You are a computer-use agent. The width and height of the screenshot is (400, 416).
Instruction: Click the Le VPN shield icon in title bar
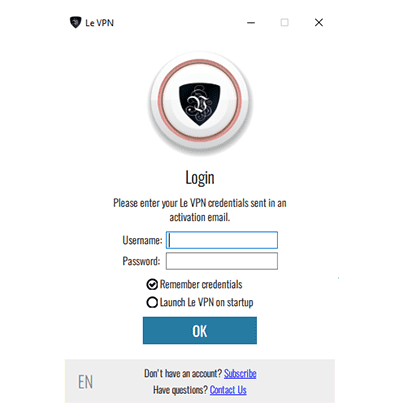pyautogui.click(x=76, y=22)
